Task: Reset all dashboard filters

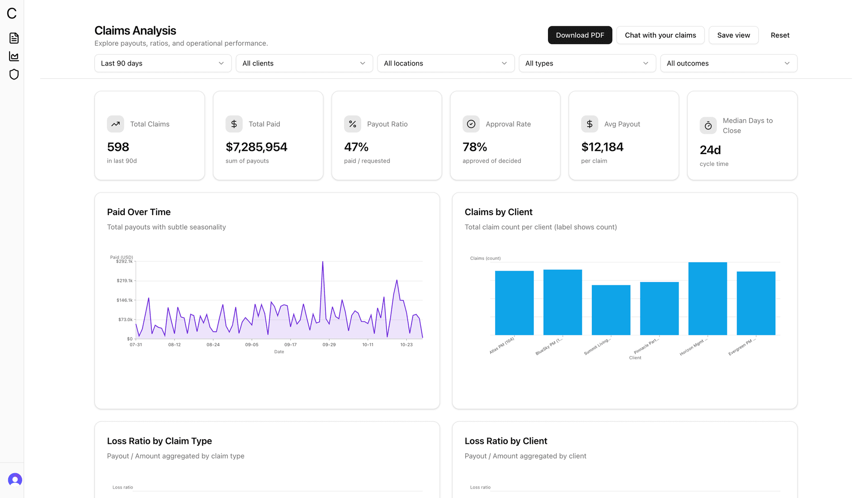Action: tap(780, 35)
